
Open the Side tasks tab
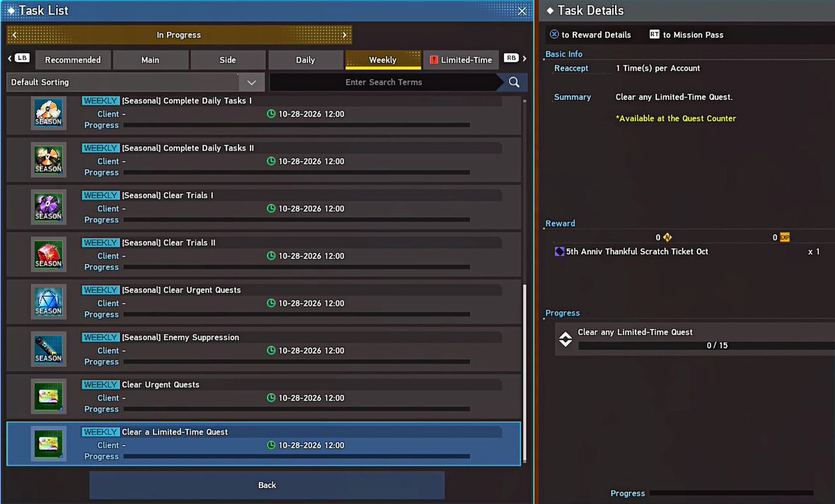pos(228,60)
